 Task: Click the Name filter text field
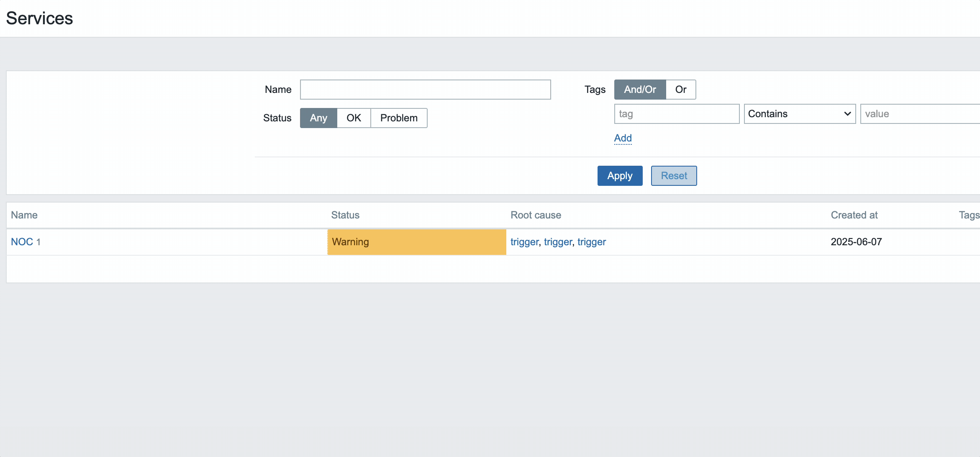425,90
